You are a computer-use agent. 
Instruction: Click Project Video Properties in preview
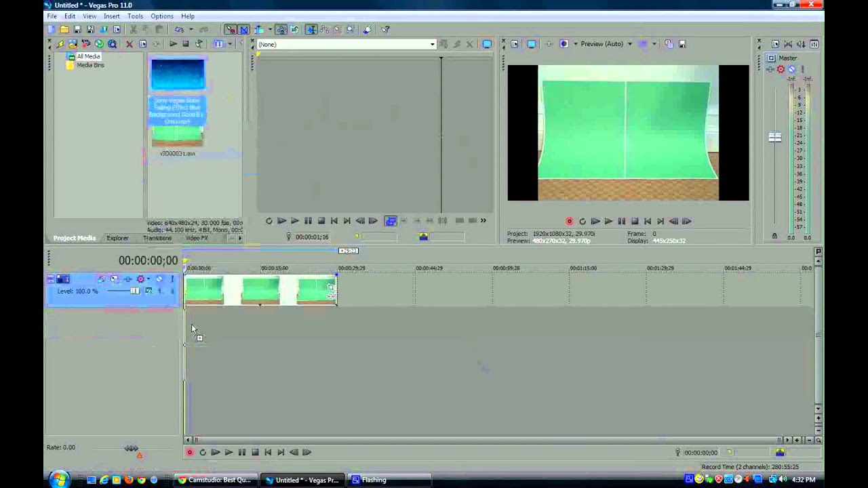tap(515, 44)
